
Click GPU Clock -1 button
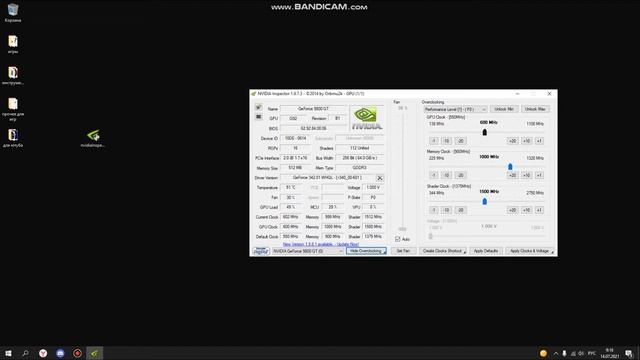pyautogui.click(x=434, y=141)
